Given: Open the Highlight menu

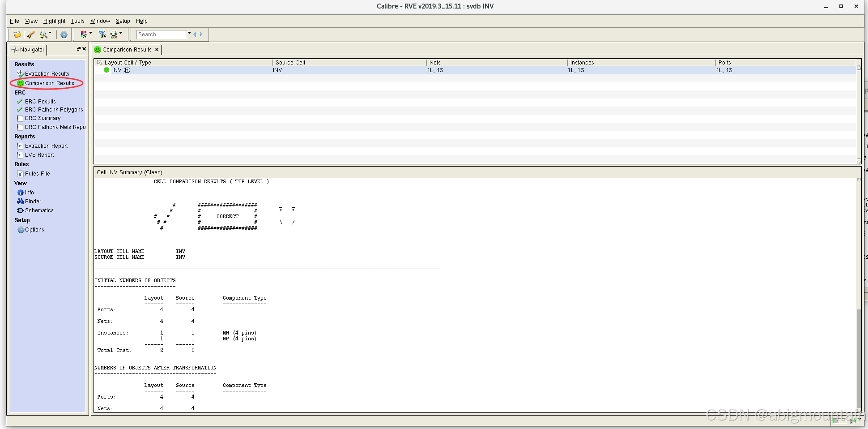Looking at the screenshot, I should (54, 21).
